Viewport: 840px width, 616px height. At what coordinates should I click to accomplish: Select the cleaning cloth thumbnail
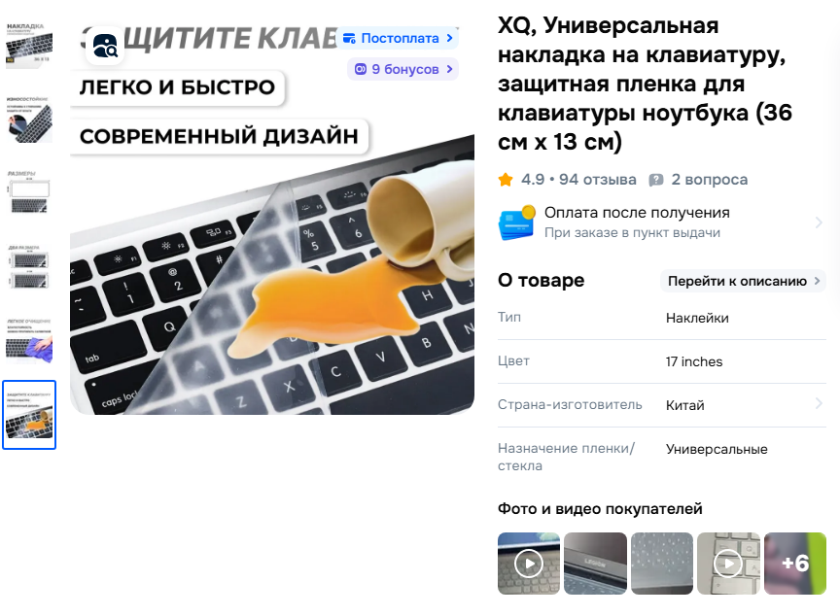pyautogui.click(x=29, y=341)
